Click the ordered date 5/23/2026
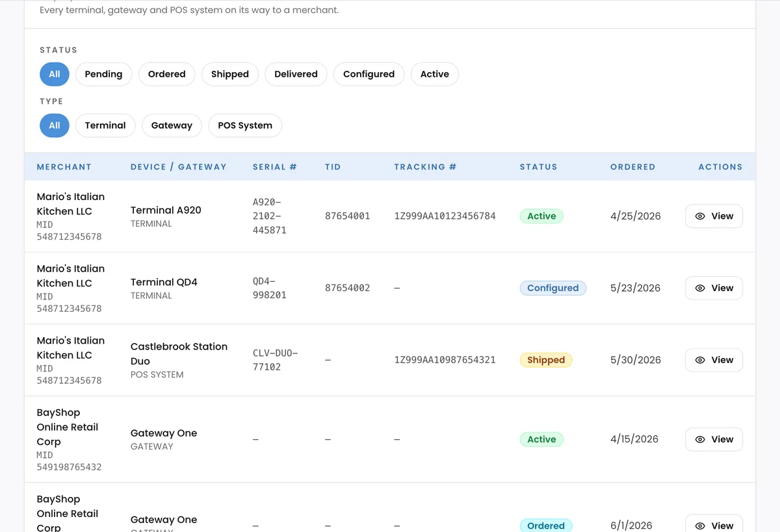The width and height of the screenshot is (780, 532). pos(636,288)
